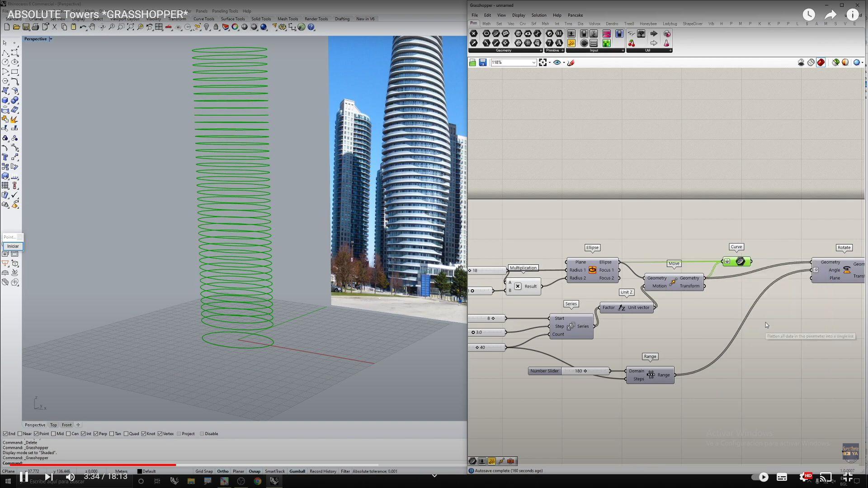Click the padlock Lock icon in Rhino toolbar
This screenshot has width=868, height=488.
coord(216,27)
